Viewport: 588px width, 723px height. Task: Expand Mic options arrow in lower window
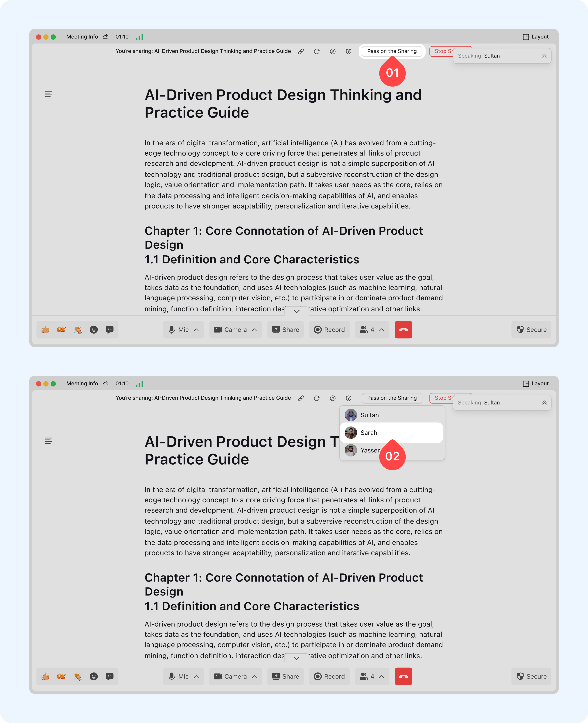tap(196, 676)
